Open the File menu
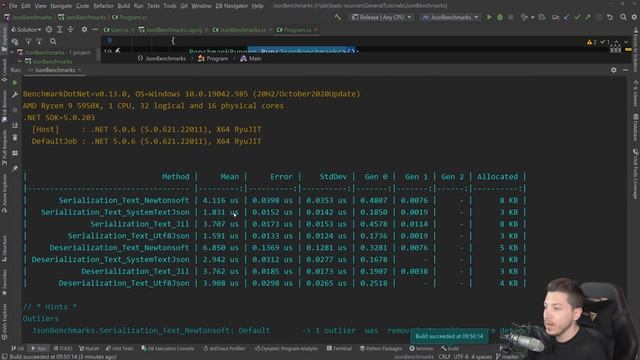This screenshot has height=360, width=640. 13,6
